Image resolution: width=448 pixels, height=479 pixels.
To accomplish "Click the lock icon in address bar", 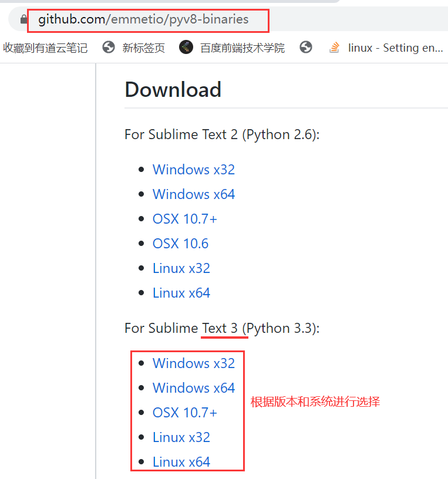I will click(24, 20).
